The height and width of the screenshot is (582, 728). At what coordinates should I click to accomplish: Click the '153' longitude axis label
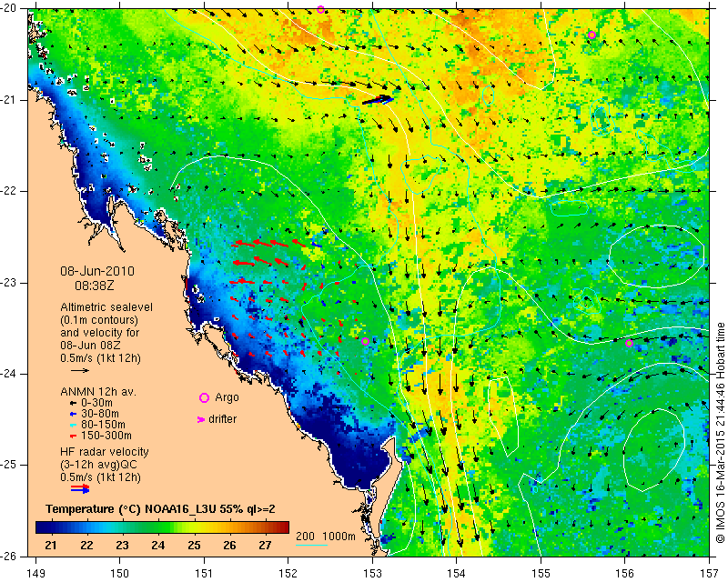click(x=372, y=574)
